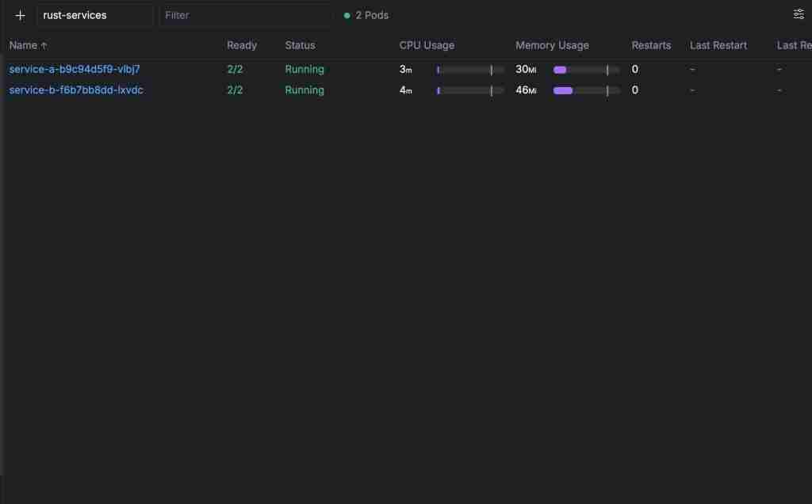This screenshot has height=504, width=812.
Task: Sort pods by the Ready column header
Action: tap(242, 45)
